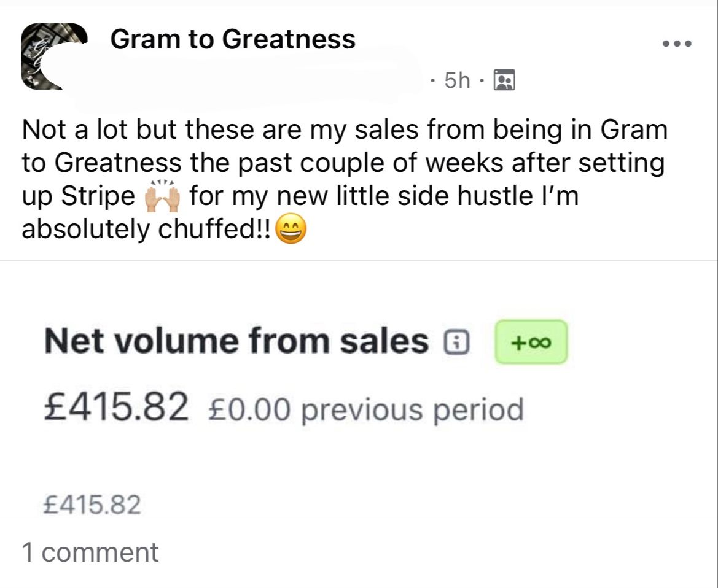Open the three-dot post options menu
Viewport: 718px width, 588px height.
[677, 44]
